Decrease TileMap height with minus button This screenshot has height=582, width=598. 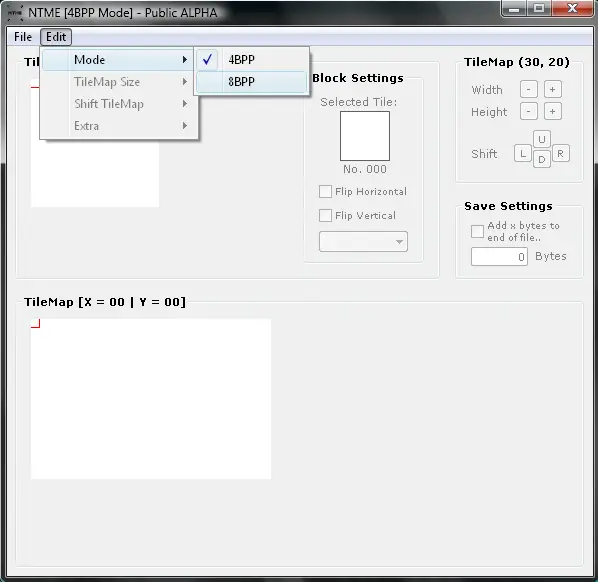(529, 111)
